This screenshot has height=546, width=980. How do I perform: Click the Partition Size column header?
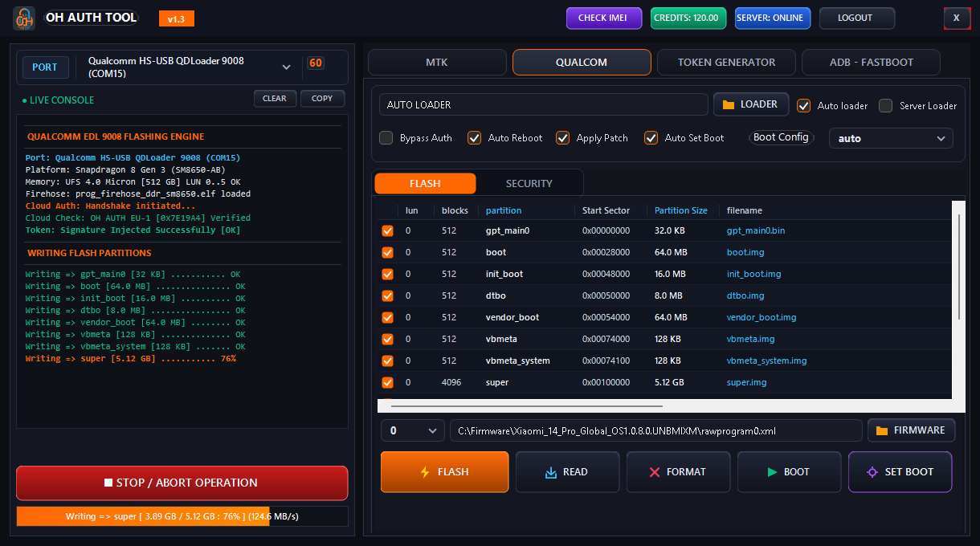point(681,210)
